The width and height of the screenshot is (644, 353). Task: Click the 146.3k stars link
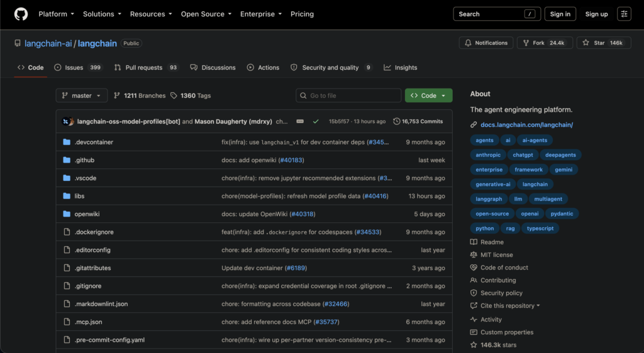click(x=498, y=345)
